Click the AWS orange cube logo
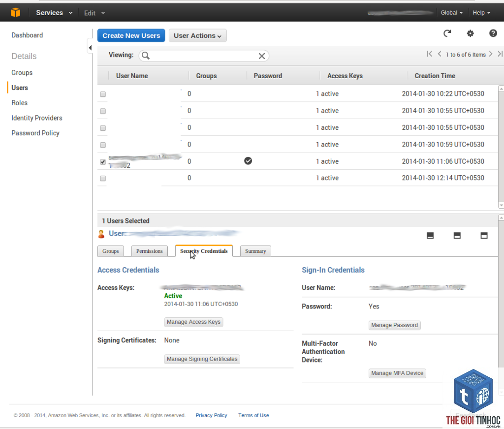Image resolution: width=504 pixels, height=429 pixels. point(15,12)
